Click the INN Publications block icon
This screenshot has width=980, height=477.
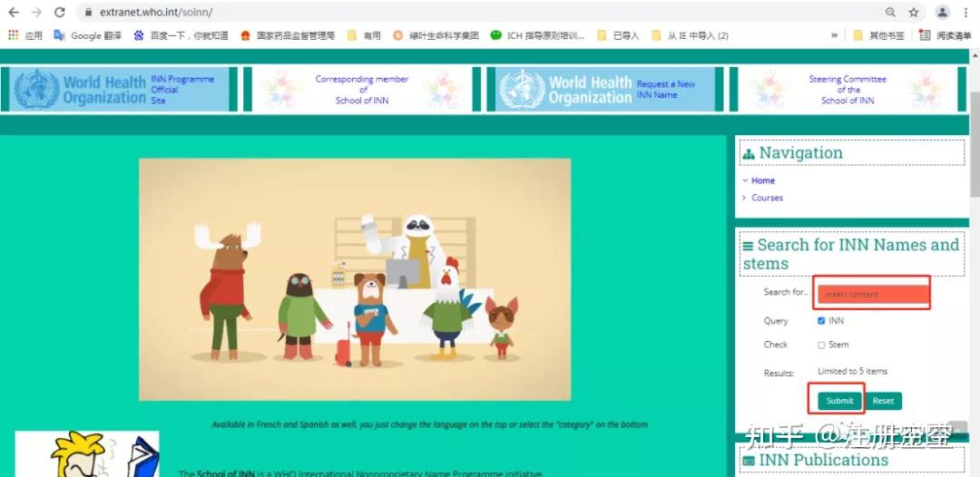point(748,462)
